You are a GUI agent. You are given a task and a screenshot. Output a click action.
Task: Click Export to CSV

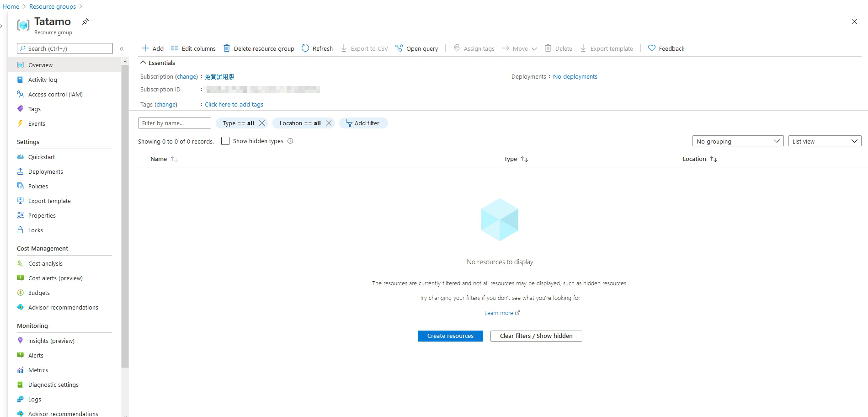pos(364,48)
